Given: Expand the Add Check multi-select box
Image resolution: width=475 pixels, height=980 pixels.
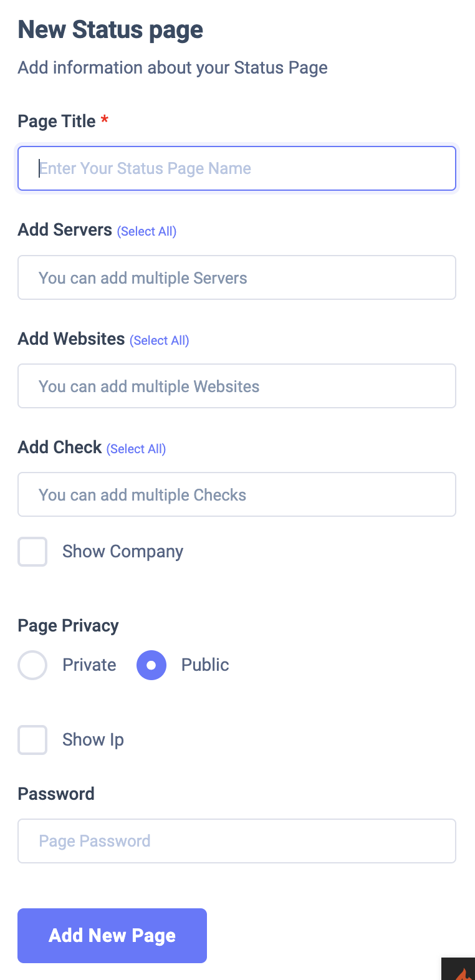Looking at the screenshot, I should point(237,494).
